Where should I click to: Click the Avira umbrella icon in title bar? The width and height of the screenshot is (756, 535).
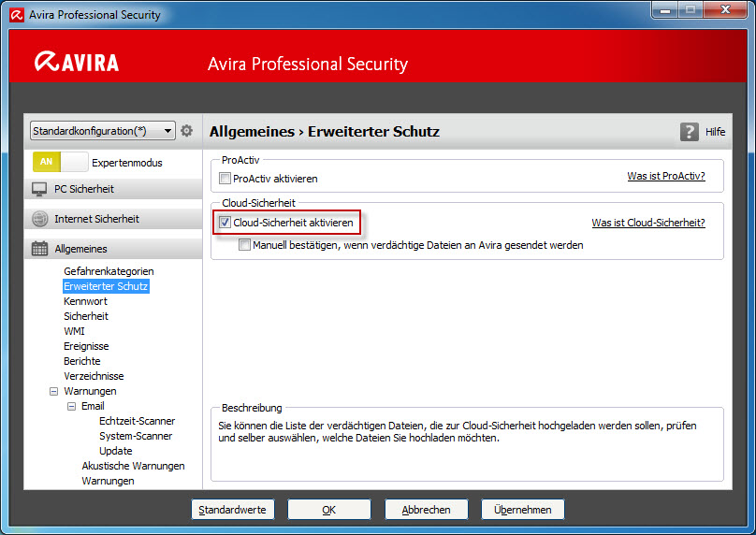17,15
